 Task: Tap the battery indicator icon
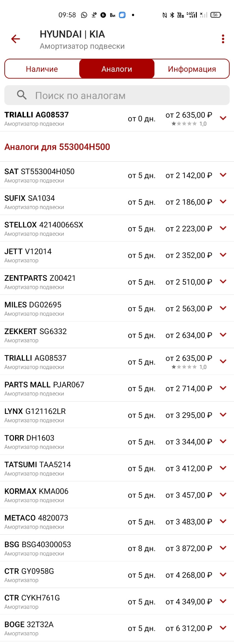point(215,15)
